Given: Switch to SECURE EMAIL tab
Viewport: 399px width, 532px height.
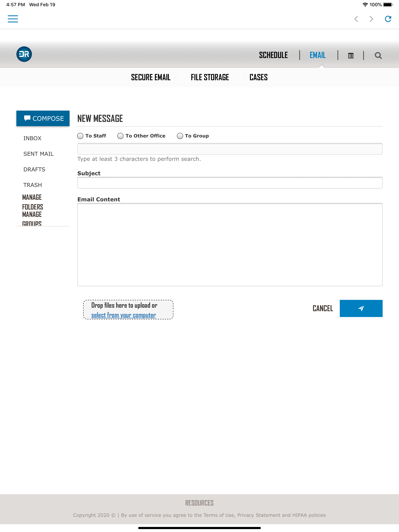Looking at the screenshot, I should tap(151, 77).
